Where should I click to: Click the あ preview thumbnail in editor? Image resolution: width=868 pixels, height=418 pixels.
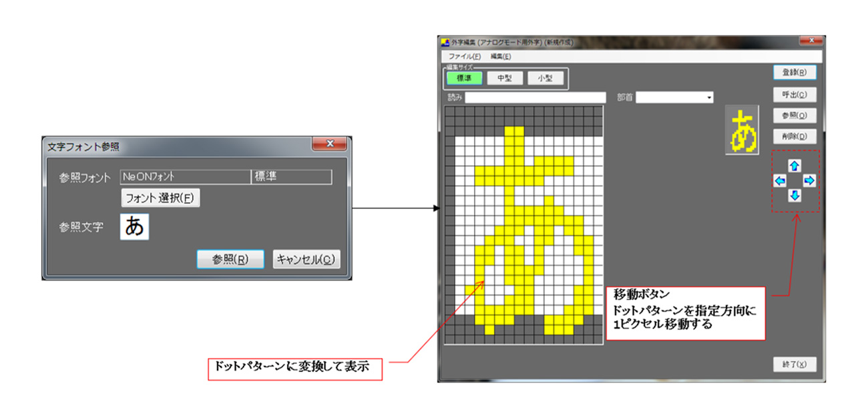click(743, 130)
